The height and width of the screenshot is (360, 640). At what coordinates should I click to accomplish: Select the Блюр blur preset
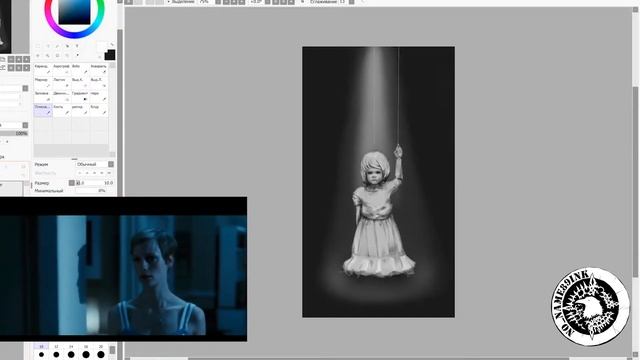(x=99, y=110)
